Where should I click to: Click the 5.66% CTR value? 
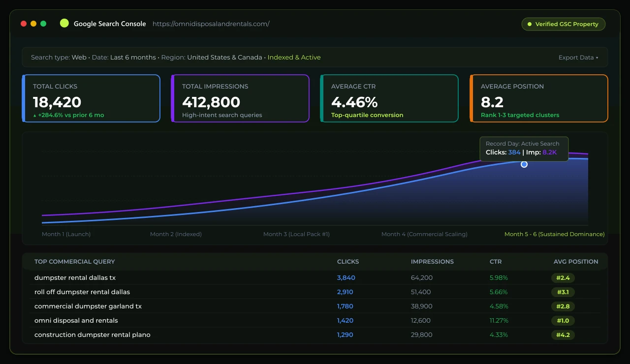click(499, 292)
